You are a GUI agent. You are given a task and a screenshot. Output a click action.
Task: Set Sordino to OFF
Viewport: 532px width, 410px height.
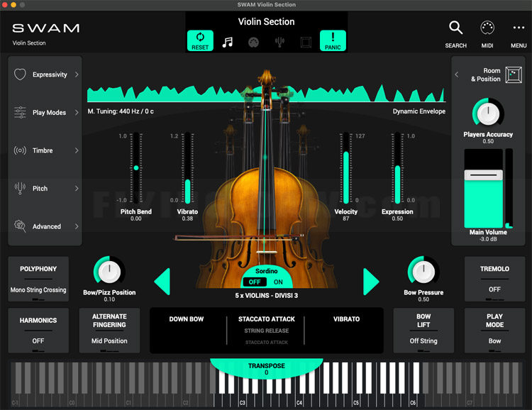pos(255,282)
